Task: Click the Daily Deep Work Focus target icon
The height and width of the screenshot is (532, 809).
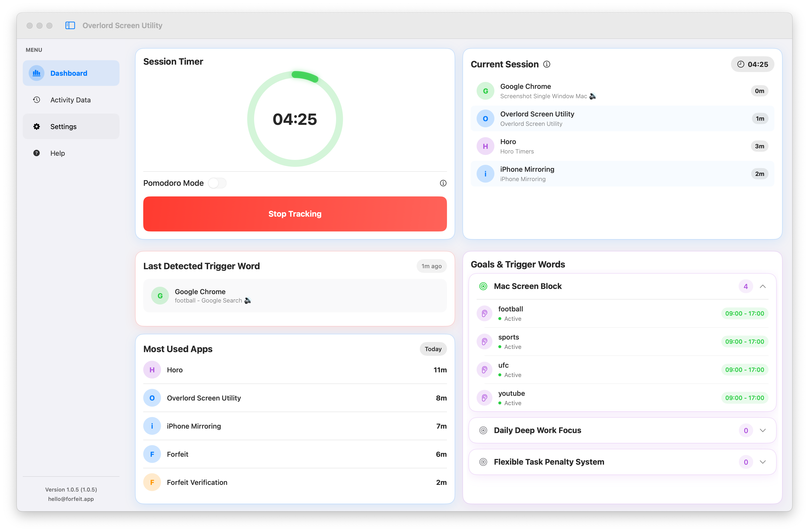Action: (x=483, y=430)
